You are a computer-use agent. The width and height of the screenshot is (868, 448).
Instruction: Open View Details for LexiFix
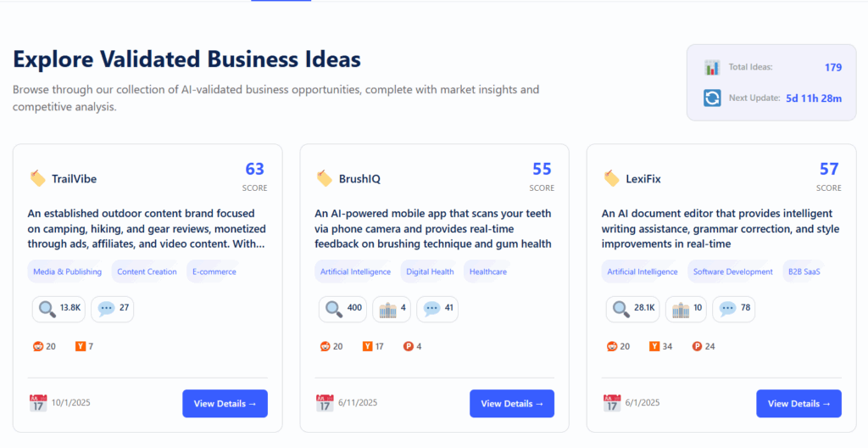[x=798, y=404]
